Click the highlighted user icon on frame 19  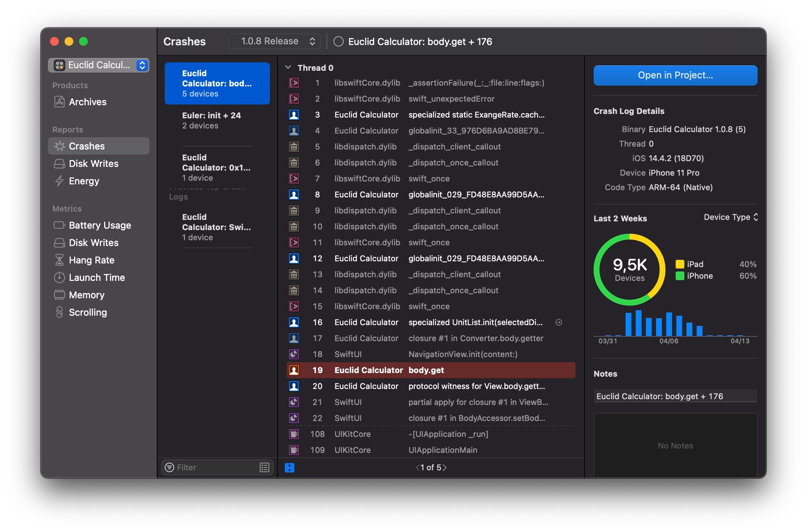click(x=294, y=370)
